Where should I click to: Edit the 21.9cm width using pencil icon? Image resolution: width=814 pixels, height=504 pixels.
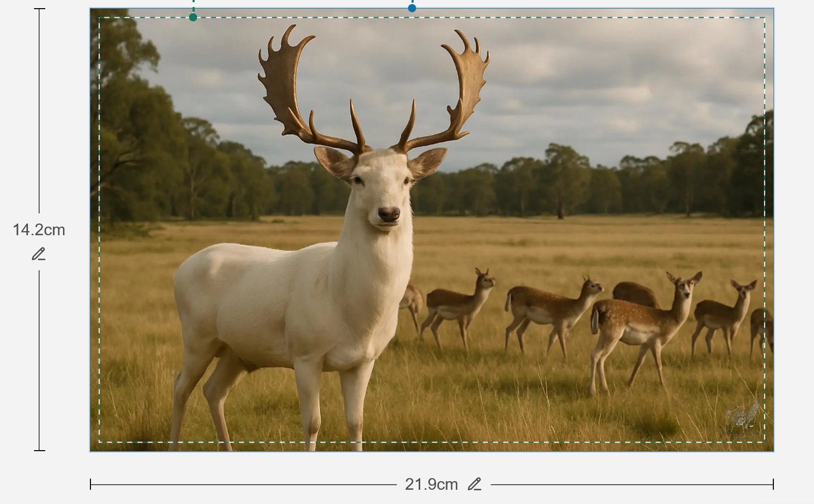[x=475, y=484]
